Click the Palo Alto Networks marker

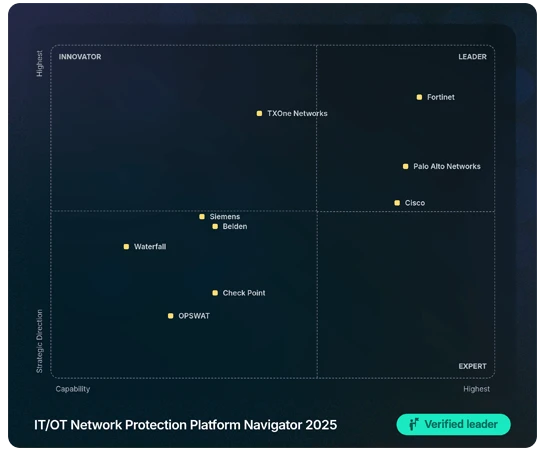[405, 167]
